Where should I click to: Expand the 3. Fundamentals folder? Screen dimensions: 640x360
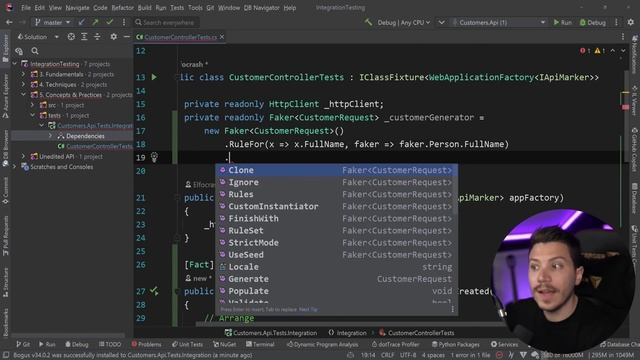coord(24,74)
